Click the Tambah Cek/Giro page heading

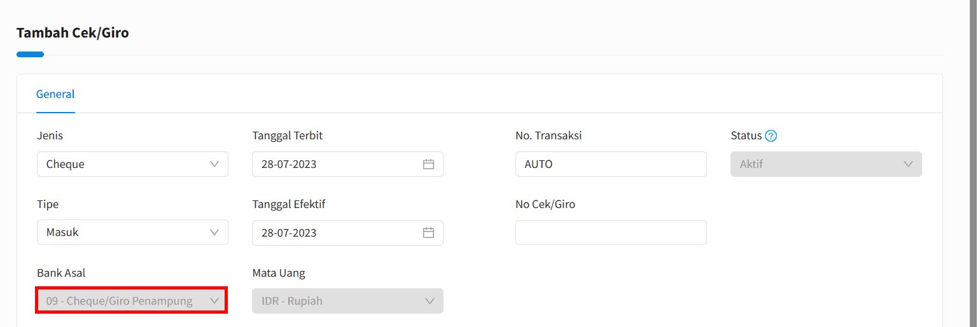click(73, 32)
